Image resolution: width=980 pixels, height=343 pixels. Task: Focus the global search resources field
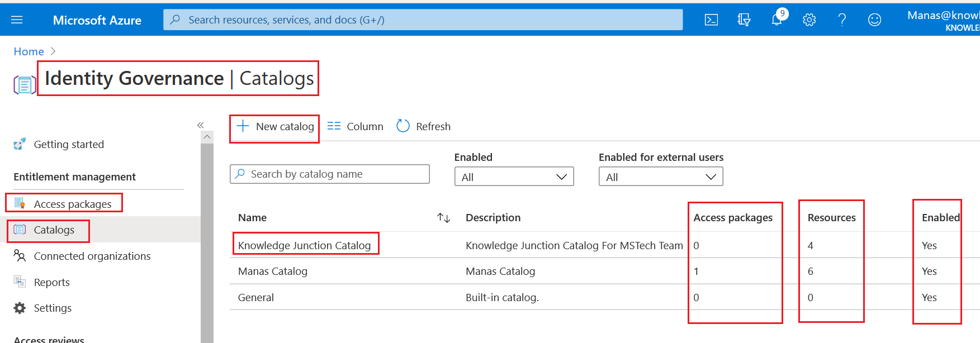[x=423, y=20]
